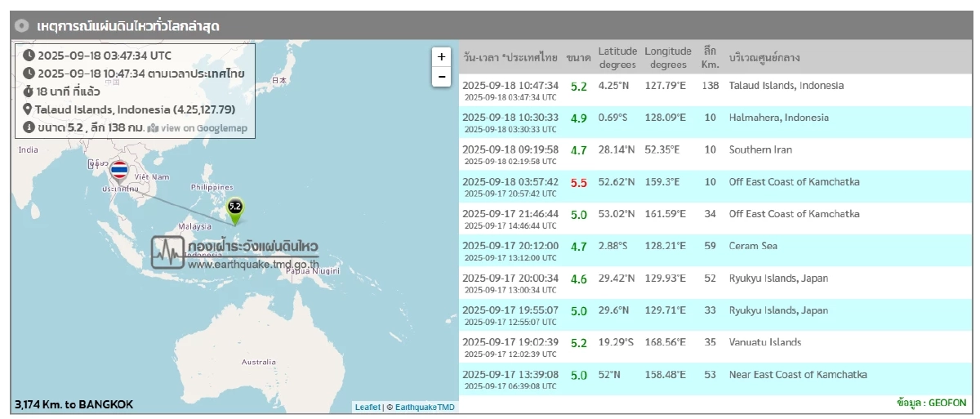Click the 28.14°N latitude cell
980x419 pixels.
tap(617, 150)
